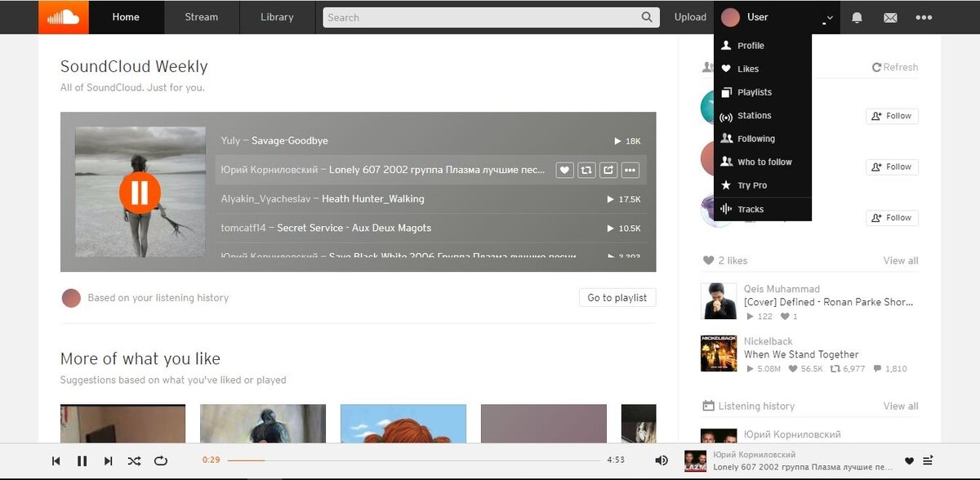Share the Lonely 607 track

point(608,170)
